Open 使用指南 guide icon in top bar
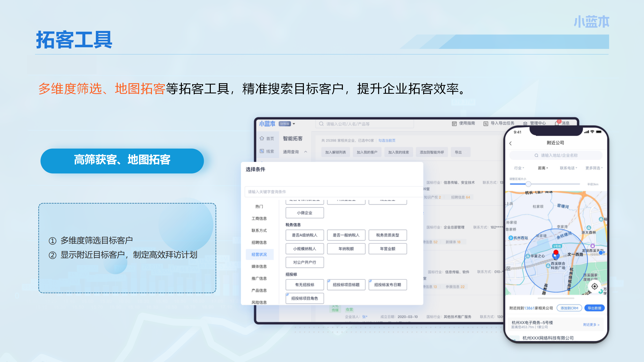Screen dimensions: 644x362 point(454,123)
